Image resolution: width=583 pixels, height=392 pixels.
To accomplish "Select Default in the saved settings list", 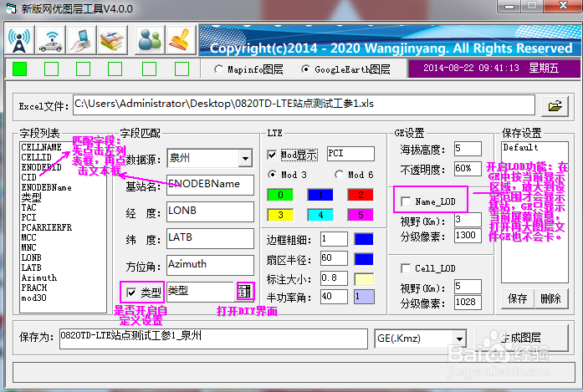I will click(520, 147).
